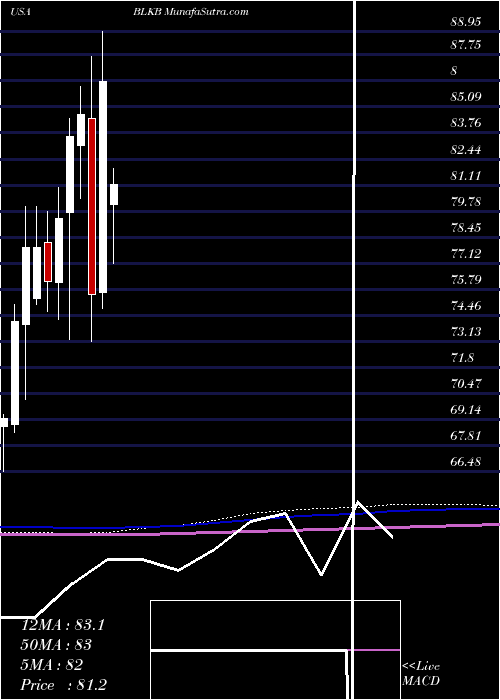Click the 71.8 price axis label
Image resolution: width=500 pixels, height=700 pixels.
[x=462, y=358]
